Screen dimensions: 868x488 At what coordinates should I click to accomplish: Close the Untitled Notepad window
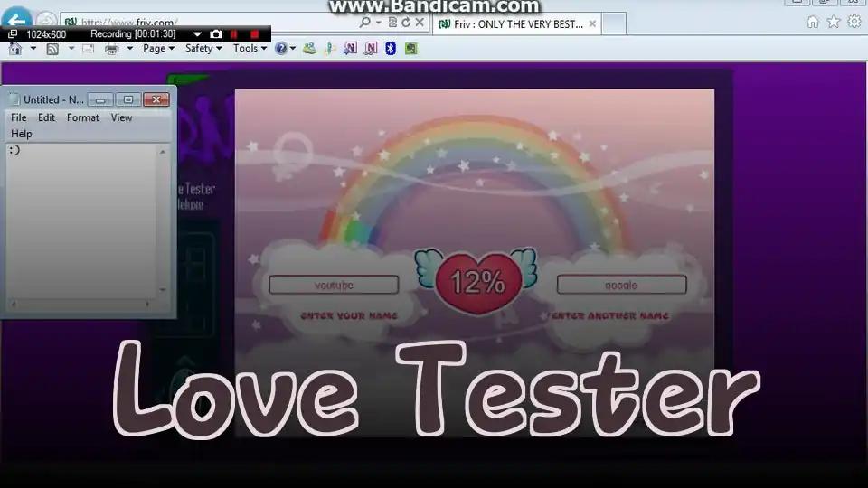(156, 100)
